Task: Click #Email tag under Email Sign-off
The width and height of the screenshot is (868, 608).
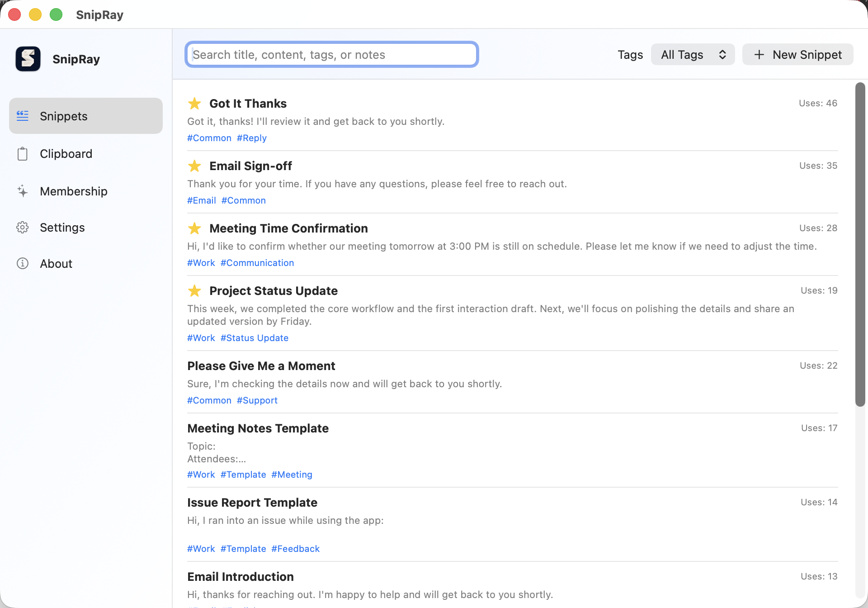Action: (x=202, y=200)
